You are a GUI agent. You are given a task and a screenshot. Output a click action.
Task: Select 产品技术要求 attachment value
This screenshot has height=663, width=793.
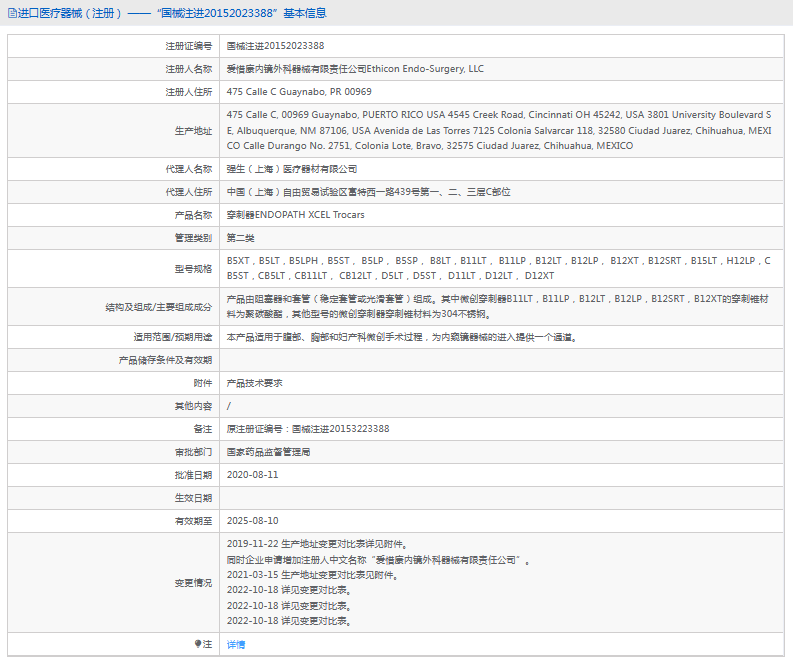point(254,383)
